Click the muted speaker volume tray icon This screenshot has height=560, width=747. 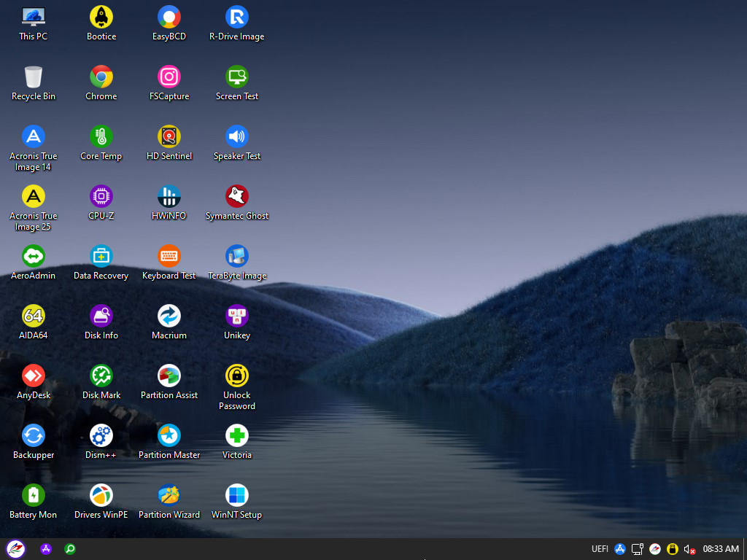(689, 549)
